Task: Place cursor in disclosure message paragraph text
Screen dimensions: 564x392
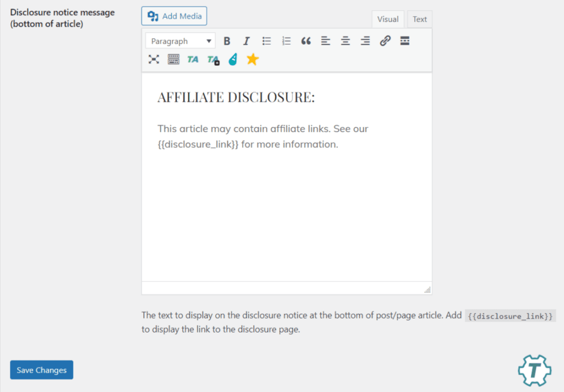Action: tap(263, 137)
